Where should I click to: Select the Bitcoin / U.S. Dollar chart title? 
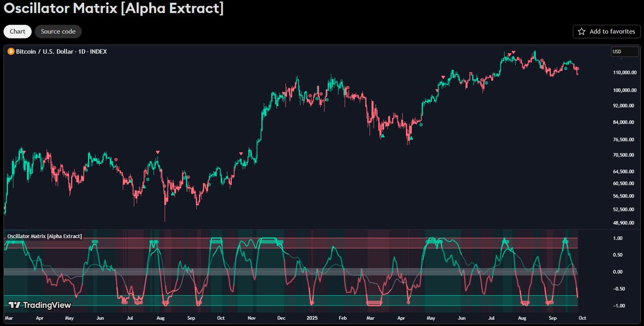click(61, 51)
